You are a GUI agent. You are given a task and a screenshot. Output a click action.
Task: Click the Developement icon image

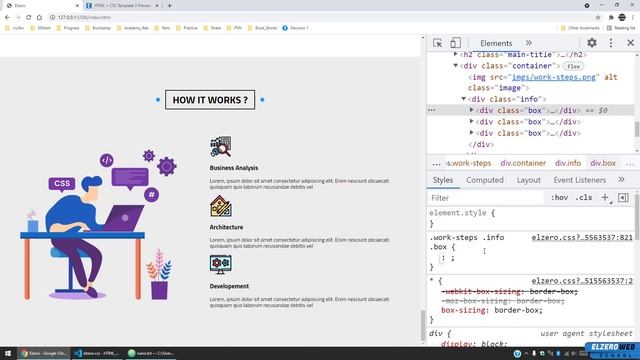[x=221, y=265]
